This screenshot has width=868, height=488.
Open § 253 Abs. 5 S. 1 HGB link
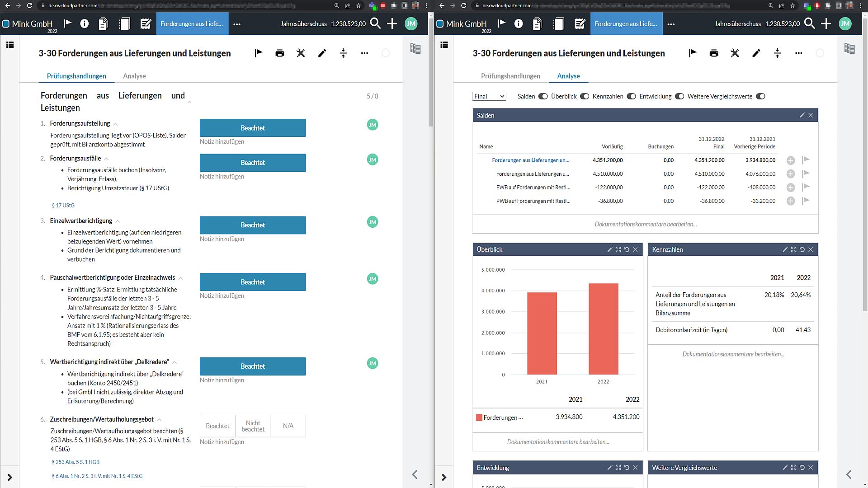[75, 462]
